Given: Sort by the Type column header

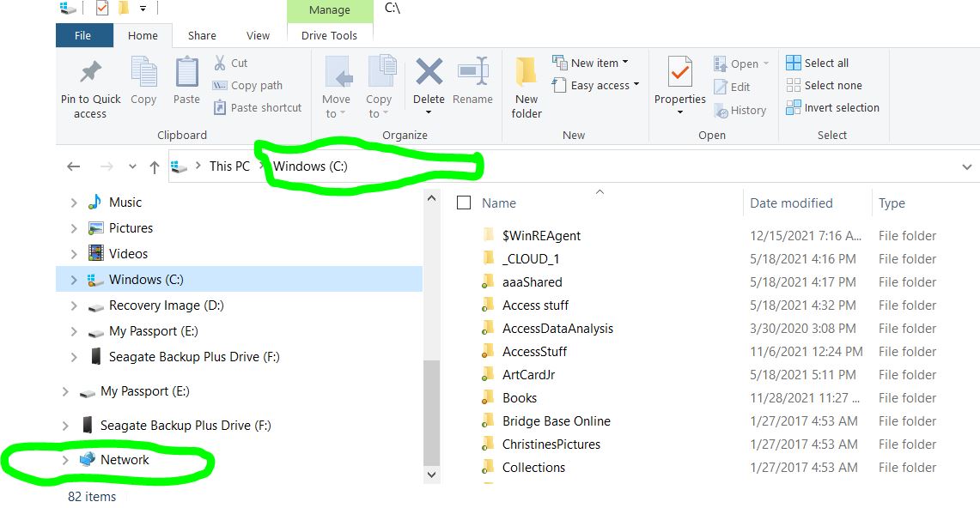Looking at the screenshot, I should click(892, 203).
